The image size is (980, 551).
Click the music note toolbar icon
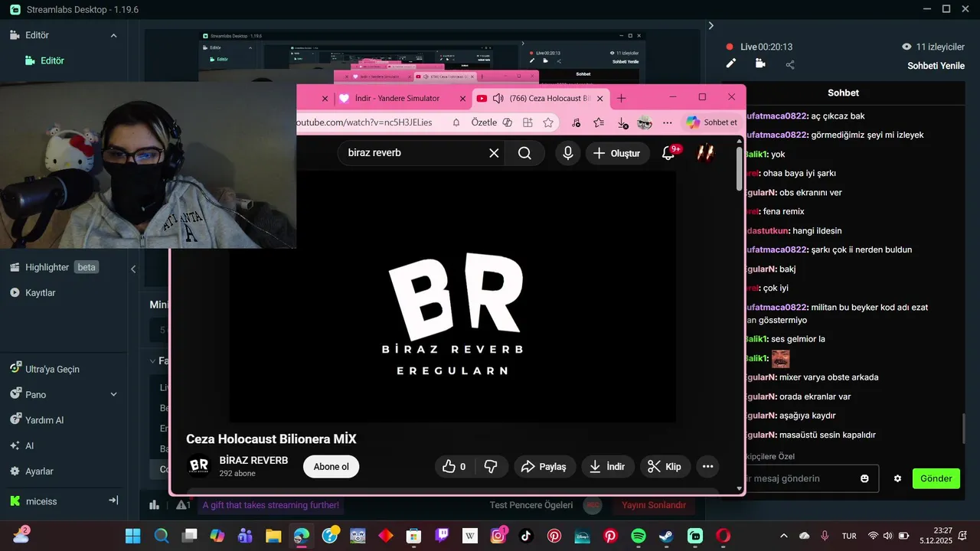[576, 122]
